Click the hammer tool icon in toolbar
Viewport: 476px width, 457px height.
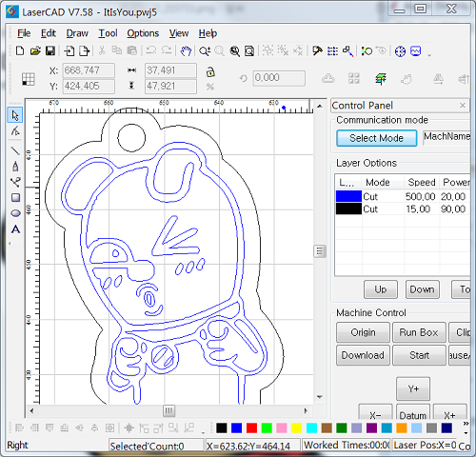[317, 50]
